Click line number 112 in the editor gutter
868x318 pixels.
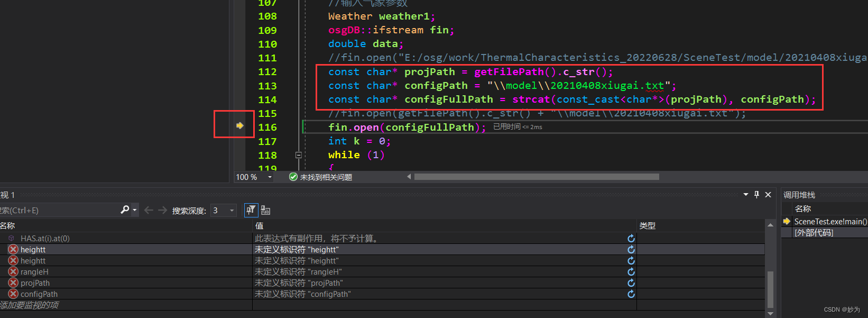(267, 72)
